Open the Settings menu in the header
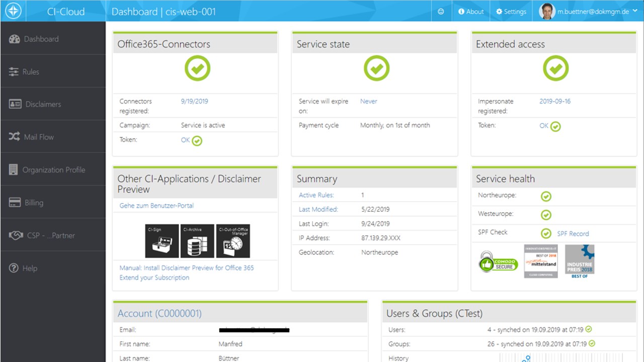 511,12
